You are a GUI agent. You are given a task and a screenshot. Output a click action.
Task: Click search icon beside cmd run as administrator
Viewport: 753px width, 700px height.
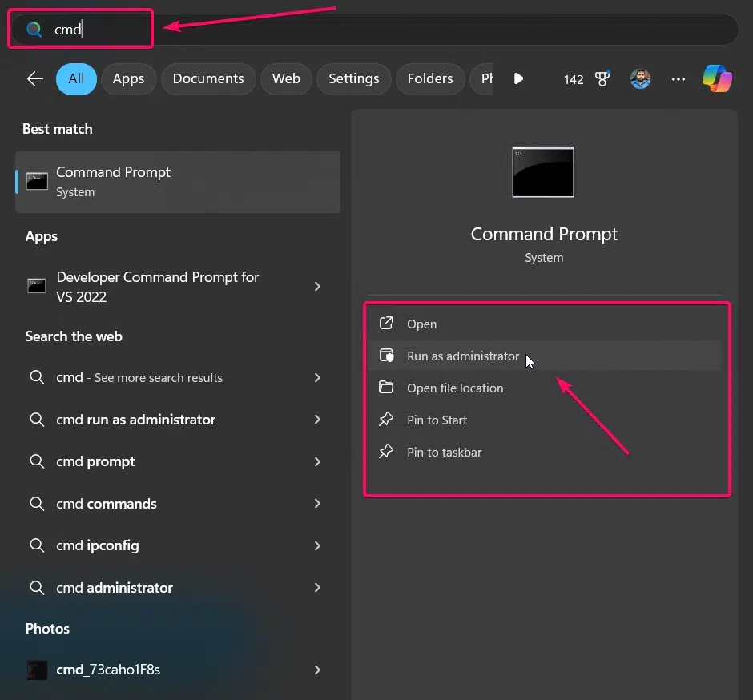(x=37, y=420)
